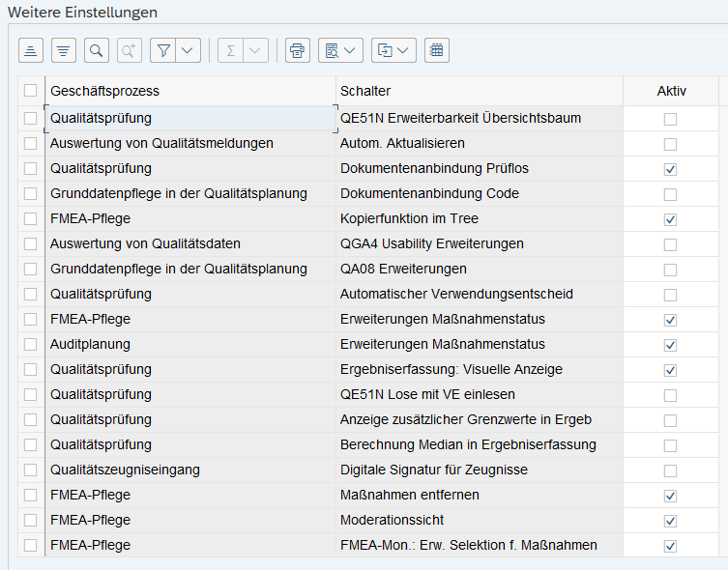Open the view selection dropdown arrow
The width and height of the screenshot is (728, 570).
350,50
